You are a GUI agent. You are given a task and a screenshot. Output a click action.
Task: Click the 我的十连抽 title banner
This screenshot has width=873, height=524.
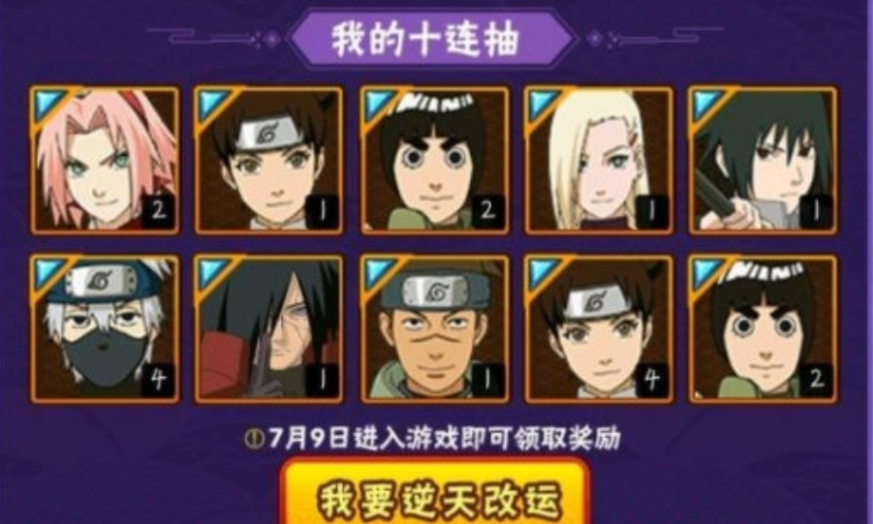tap(431, 40)
